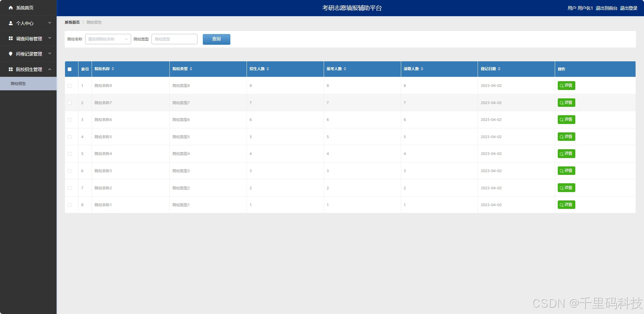Open 个人中心 sidebar menu
Screen dimensions: 644x314
(x=28, y=23)
